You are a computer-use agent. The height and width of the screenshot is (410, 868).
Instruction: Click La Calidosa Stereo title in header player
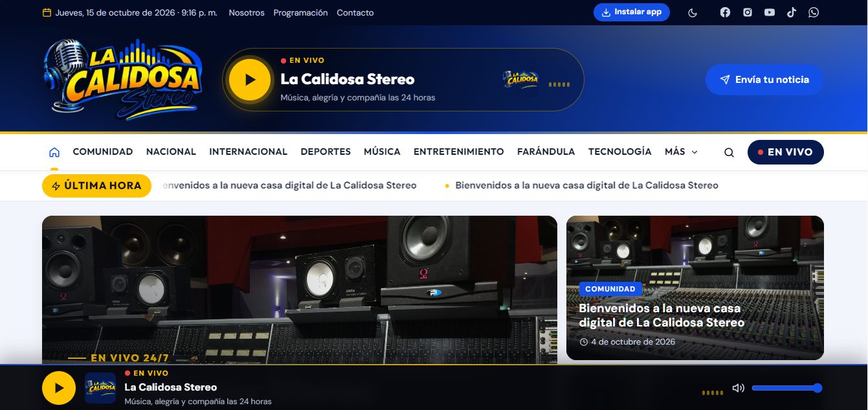coord(348,80)
